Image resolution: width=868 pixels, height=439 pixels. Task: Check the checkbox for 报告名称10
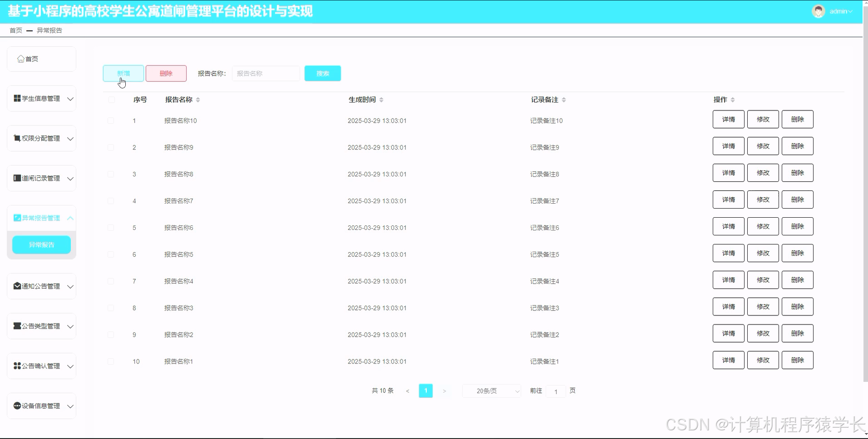111,120
